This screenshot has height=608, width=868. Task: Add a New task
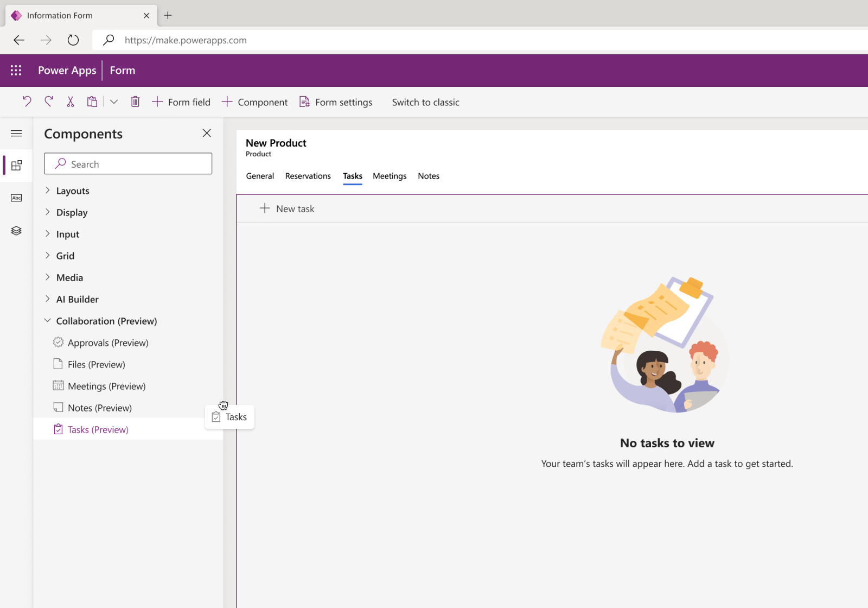point(288,208)
